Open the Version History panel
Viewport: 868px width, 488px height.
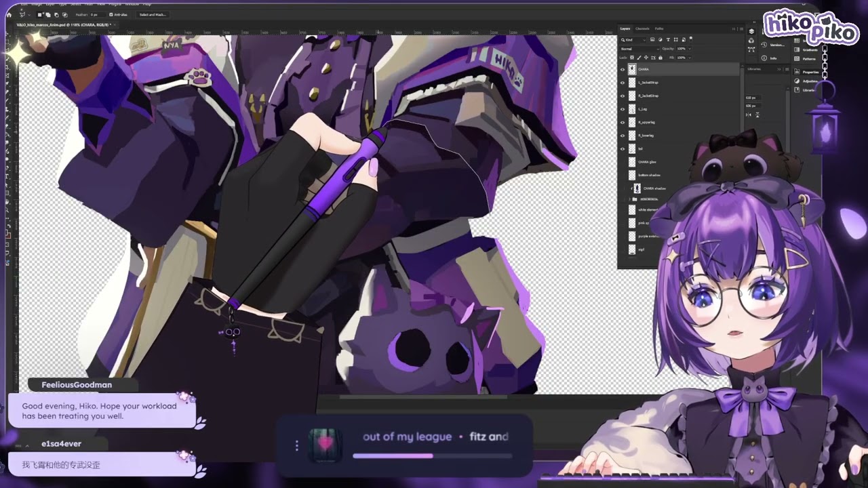(772, 45)
